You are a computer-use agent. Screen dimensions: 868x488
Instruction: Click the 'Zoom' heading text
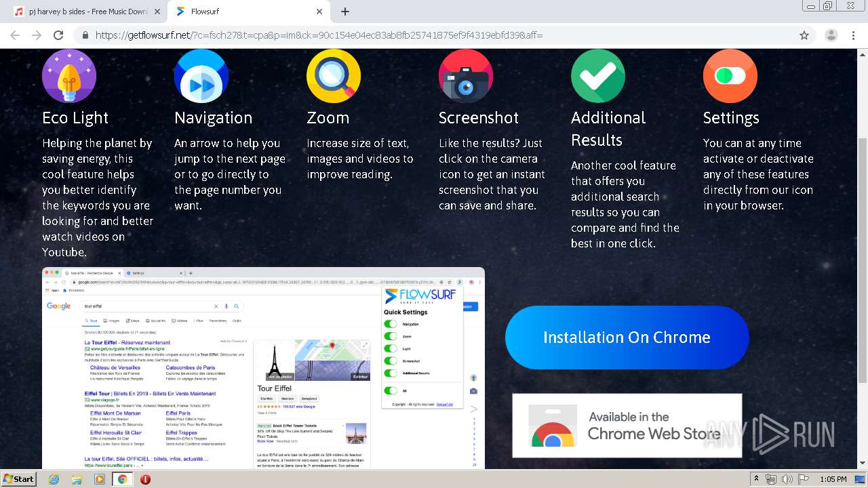click(328, 118)
